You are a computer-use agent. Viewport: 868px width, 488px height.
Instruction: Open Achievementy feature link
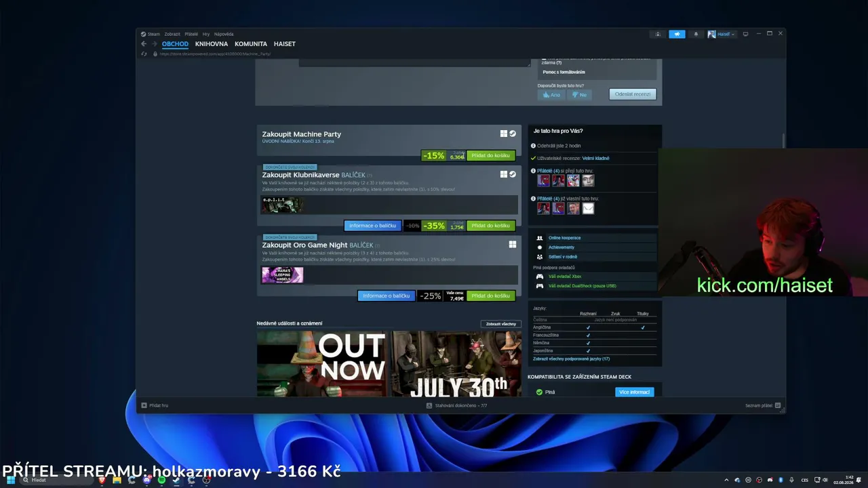coord(561,247)
